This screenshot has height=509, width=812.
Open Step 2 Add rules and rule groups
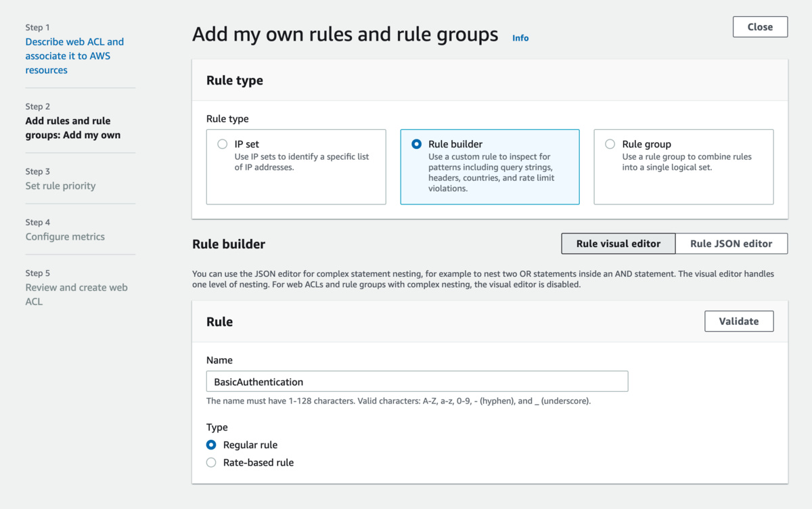(x=72, y=128)
